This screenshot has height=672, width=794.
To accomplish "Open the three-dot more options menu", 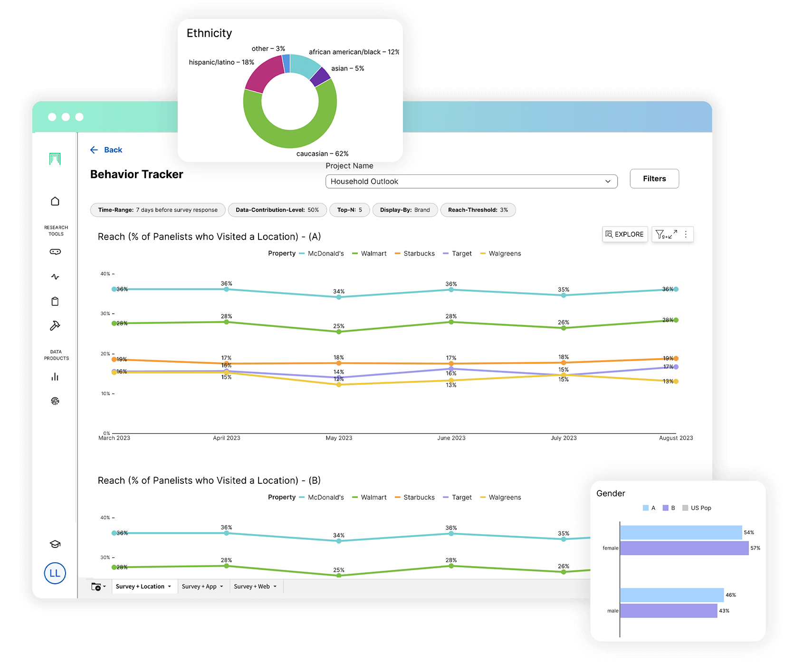I will (686, 234).
